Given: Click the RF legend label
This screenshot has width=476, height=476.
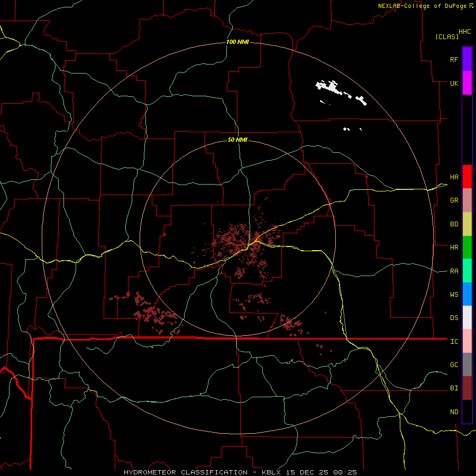Looking at the screenshot, I should point(454,60).
